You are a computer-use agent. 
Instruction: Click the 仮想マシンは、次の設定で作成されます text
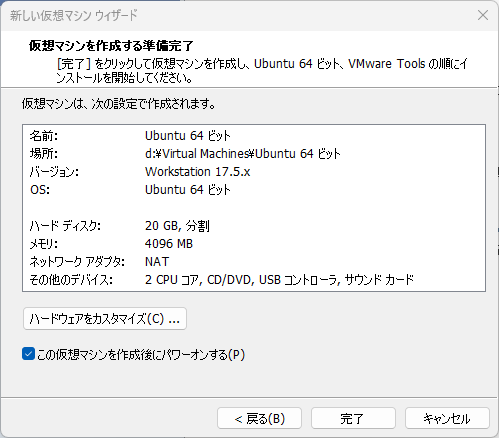pyautogui.click(x=118, y=104)
